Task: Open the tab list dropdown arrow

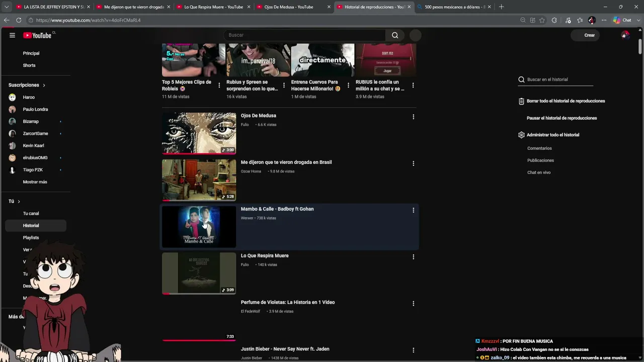Action: click(7, 7)
